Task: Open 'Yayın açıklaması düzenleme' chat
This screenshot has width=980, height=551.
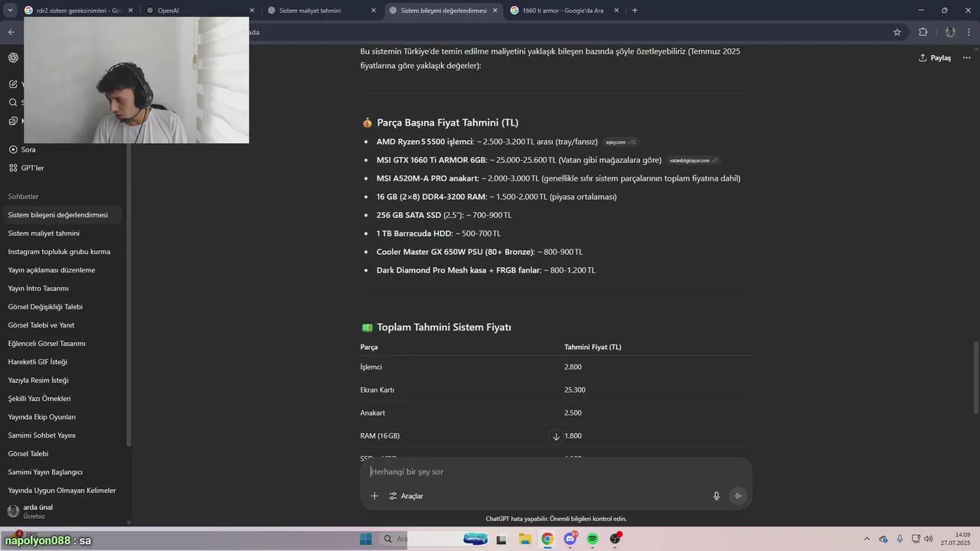Action: [63, 270]
